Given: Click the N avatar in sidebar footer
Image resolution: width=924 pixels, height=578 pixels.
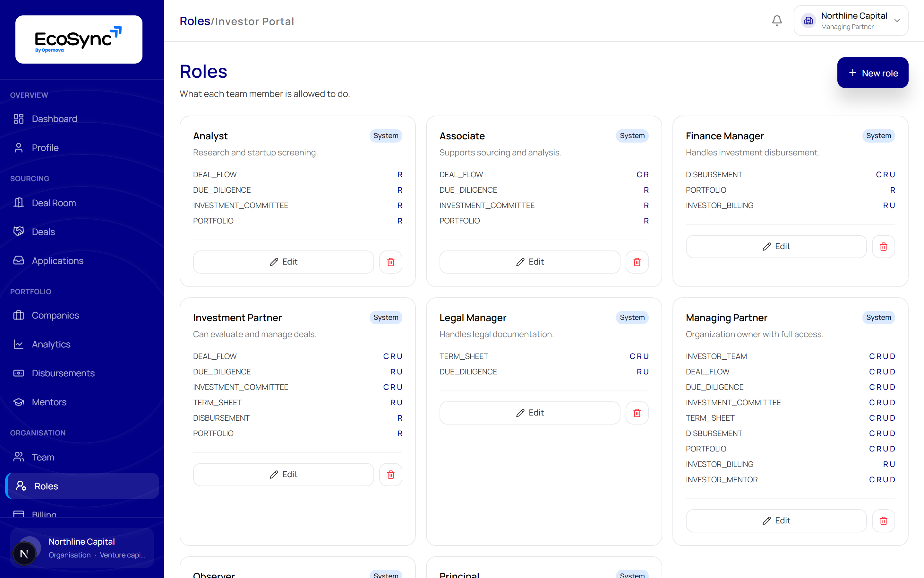Looking at the screenshot, I should [24, 554].
